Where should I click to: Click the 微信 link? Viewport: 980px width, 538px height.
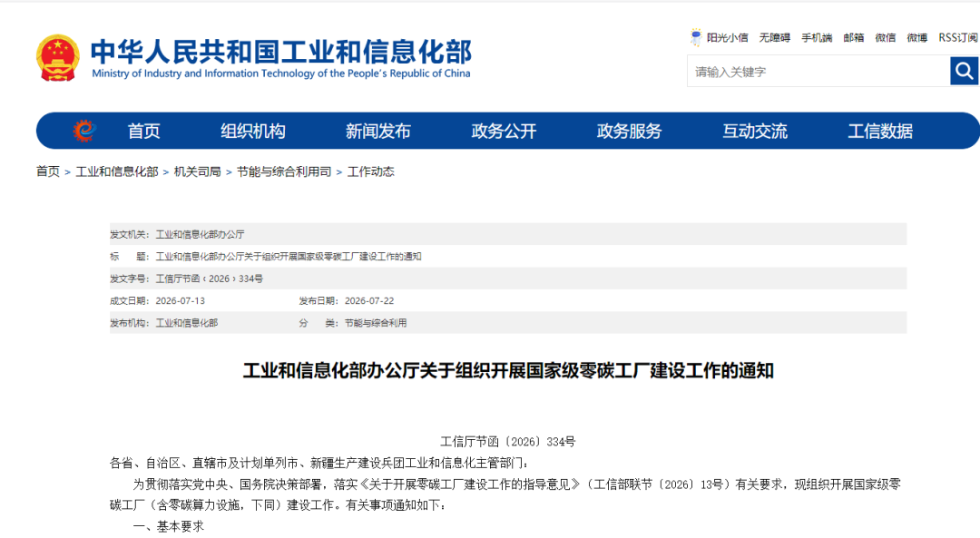click(886, 38)
